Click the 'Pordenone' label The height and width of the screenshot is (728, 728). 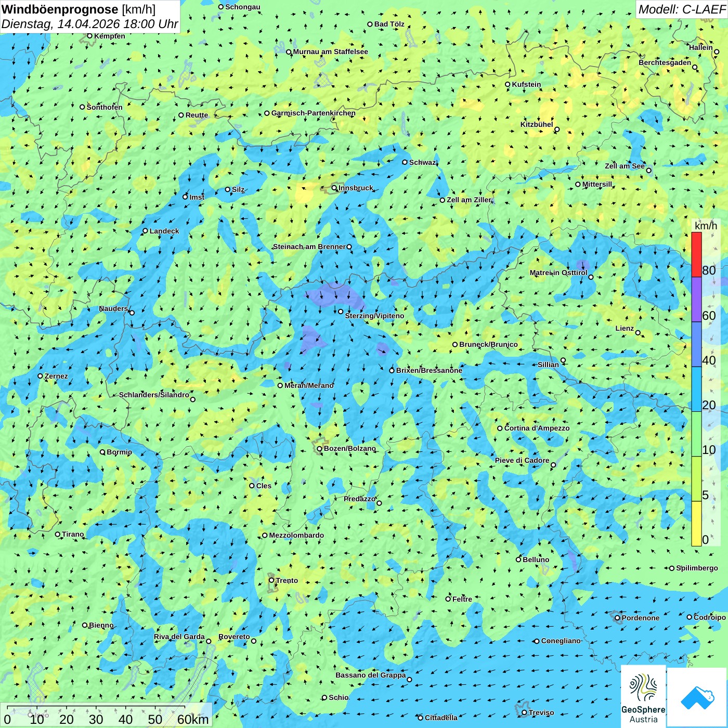click(641, 618)
